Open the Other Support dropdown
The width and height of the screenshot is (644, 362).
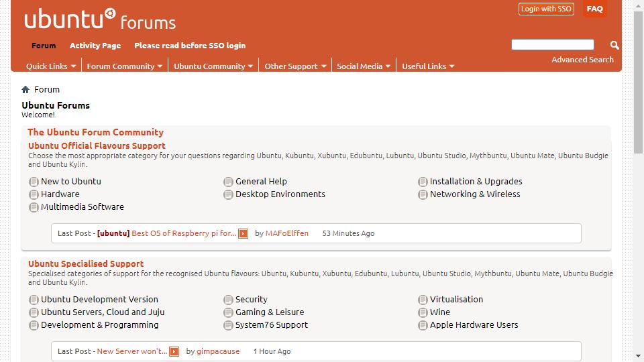(295, 66)
